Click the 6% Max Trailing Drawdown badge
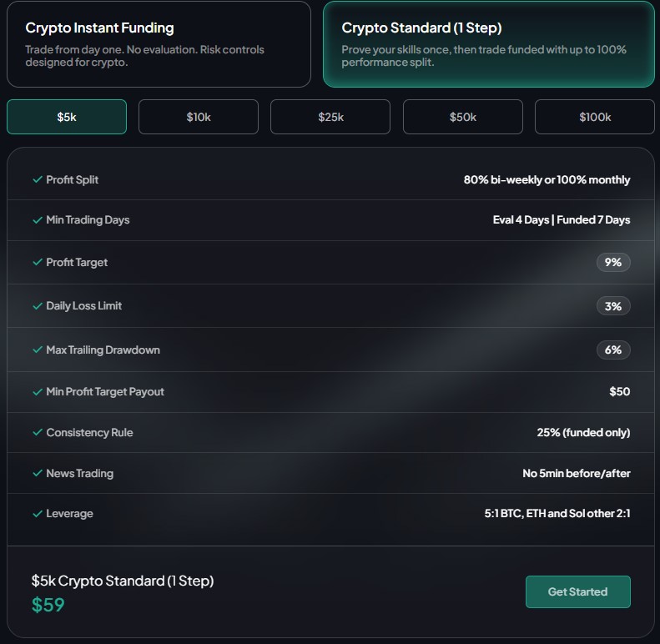Screen dimensions: 660x644 tap(613, 350)
